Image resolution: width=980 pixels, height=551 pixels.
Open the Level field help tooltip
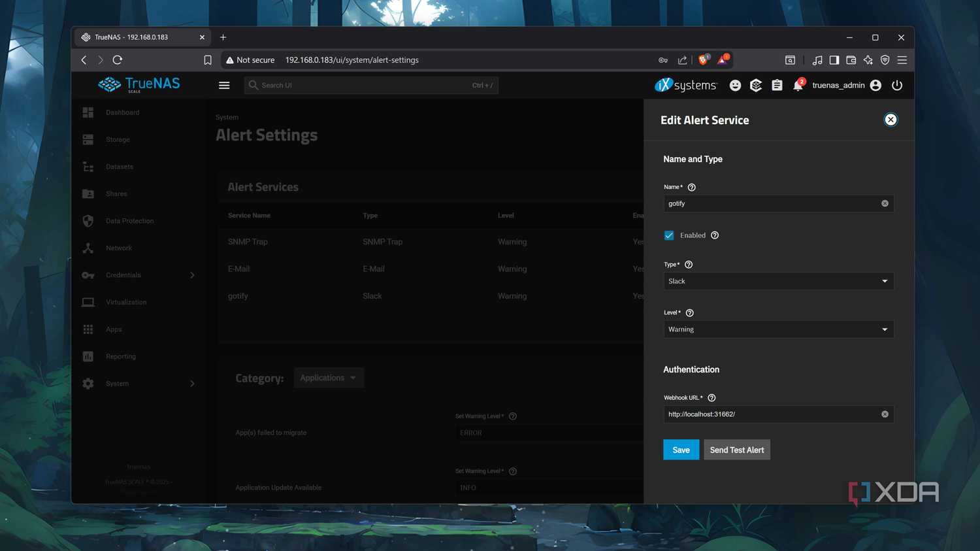coord(690,313)
